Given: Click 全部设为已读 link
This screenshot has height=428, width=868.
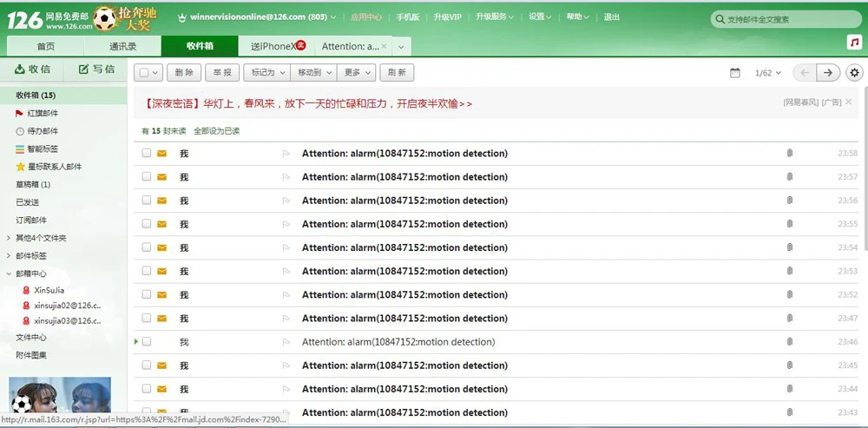Looking at the screenshot, I should click(x=216, y=131).
